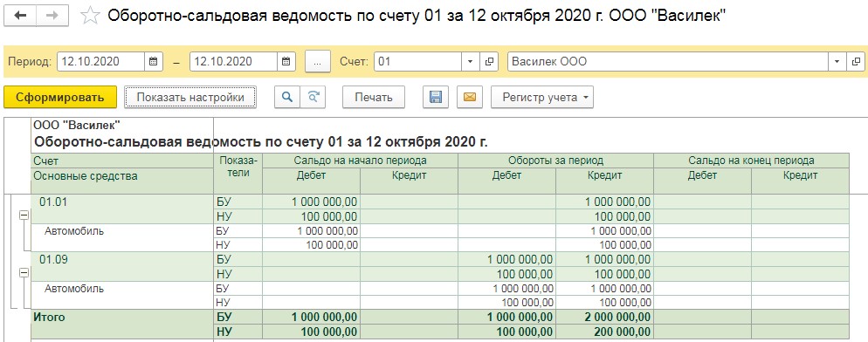Open calendar for period end date

pyautogui.click(x=286, y=61)
